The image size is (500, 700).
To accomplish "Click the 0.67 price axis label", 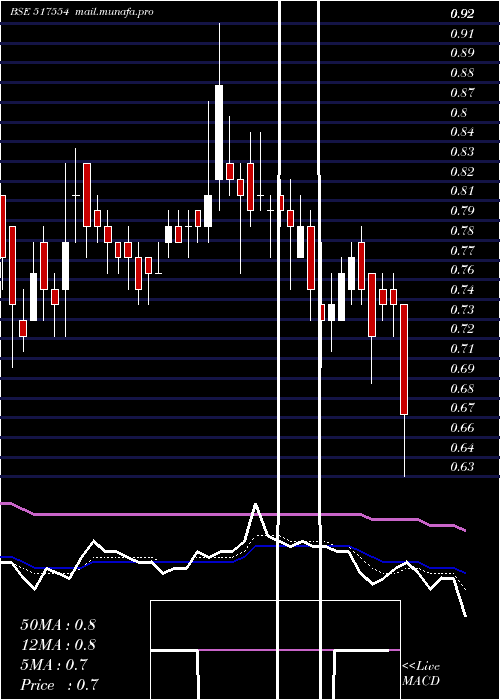I will coord(462,408).
